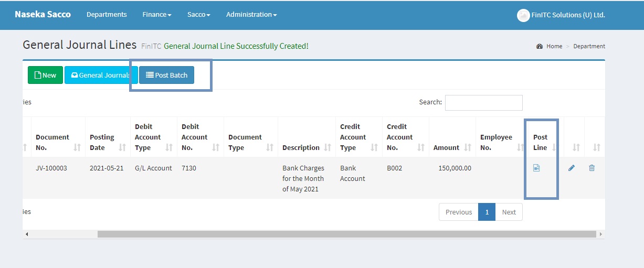Sort by Posting Date column arrows
Image resolution: width=644 pixels, height=268 pixels.
[122, 148]
